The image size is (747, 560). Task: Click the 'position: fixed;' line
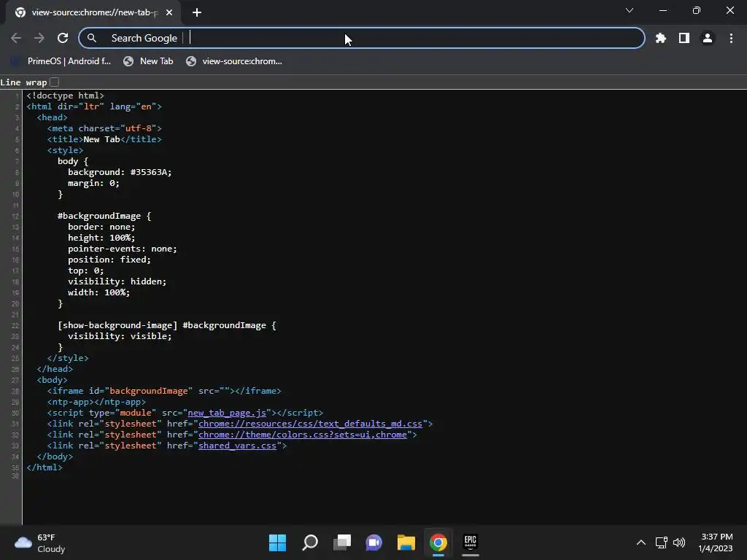109,260
